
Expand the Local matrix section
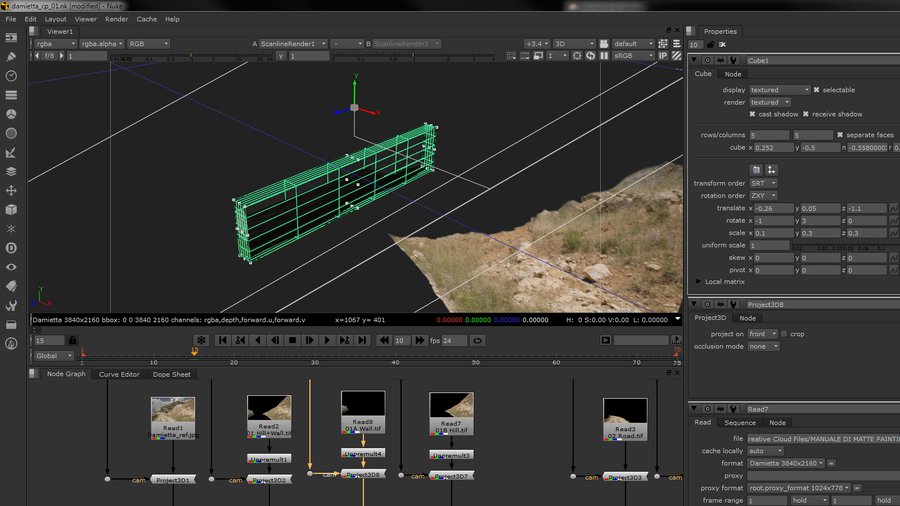[x=698, y=281]
